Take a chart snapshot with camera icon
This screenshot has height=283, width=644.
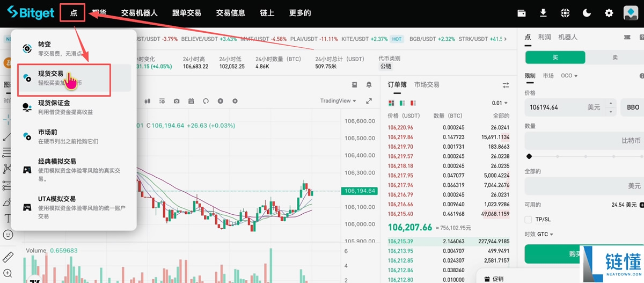click(177, 101)
